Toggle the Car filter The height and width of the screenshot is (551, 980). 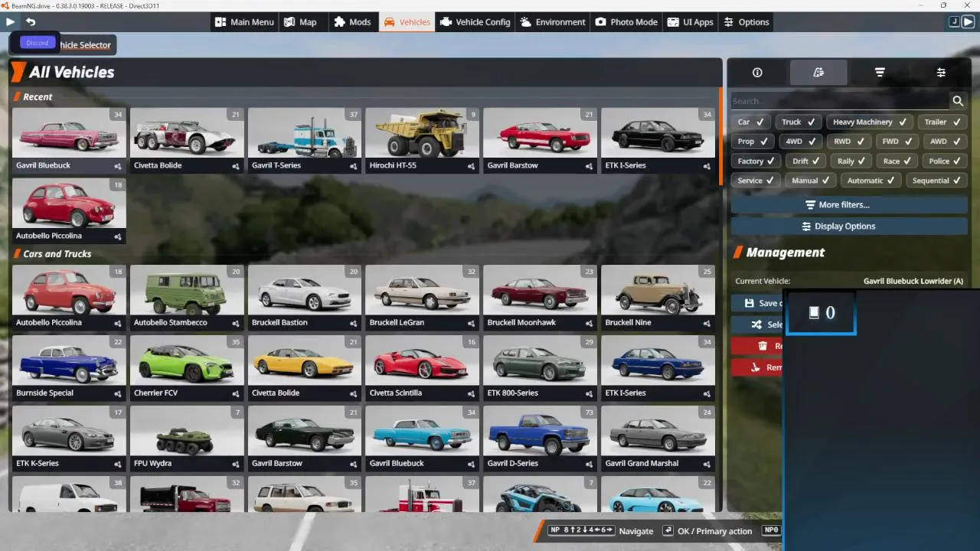tap(751, 122)
